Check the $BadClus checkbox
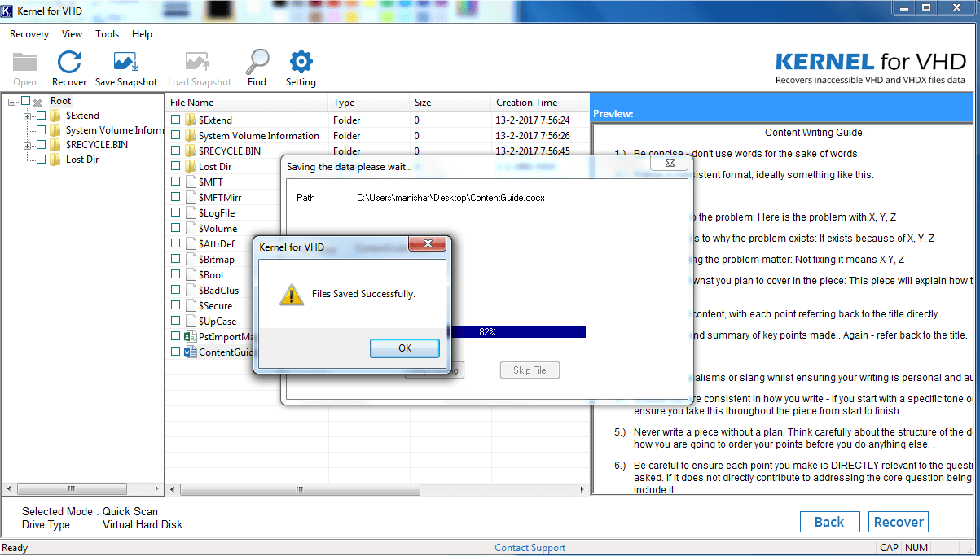Screen dimensions: 980x556 (x=175, y=290)
